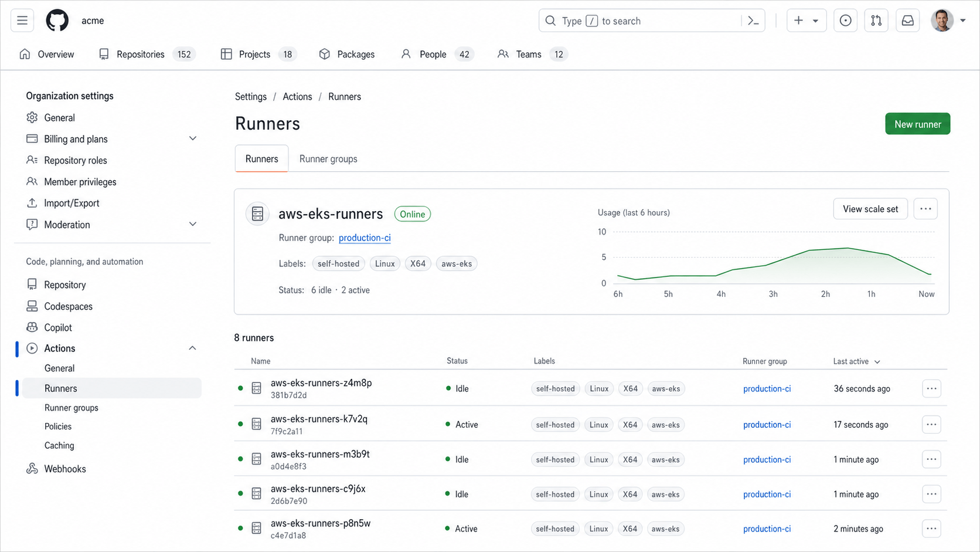Open options menu for runner k7v2q
The height and width of the screenshot is (552, 980).
tap(931, 424)
